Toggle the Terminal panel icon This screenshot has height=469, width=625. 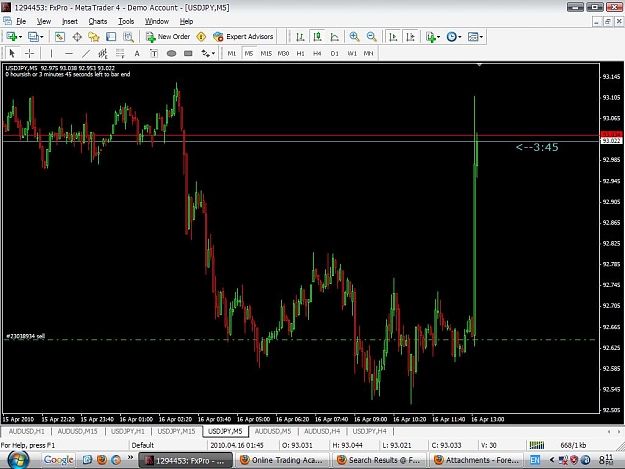[x=111, y=37]
